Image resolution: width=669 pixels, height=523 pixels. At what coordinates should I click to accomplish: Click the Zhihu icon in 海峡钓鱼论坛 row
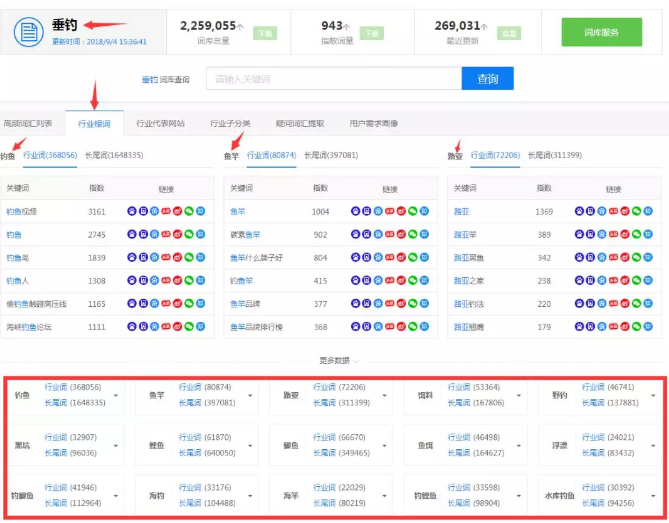[201, 327]
